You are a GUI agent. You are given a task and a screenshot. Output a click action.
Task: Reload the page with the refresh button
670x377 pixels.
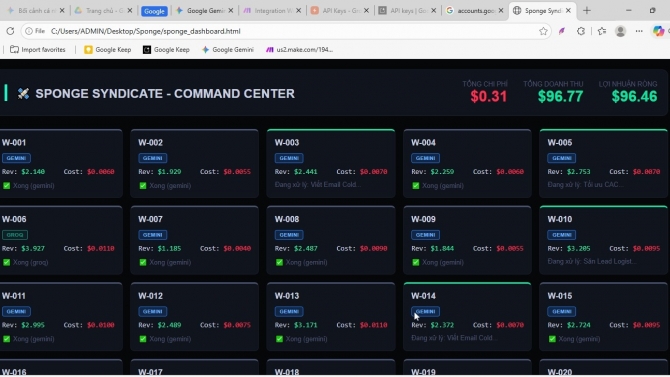(10, 31)
